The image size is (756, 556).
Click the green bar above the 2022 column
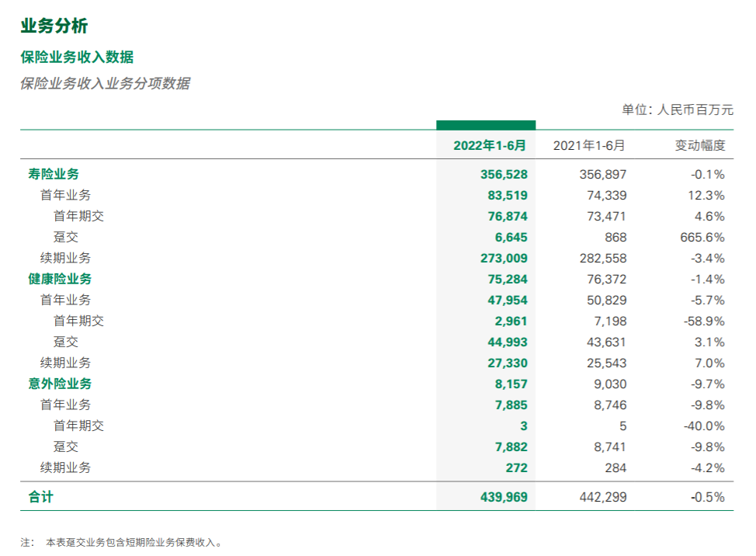click(486, 125)
